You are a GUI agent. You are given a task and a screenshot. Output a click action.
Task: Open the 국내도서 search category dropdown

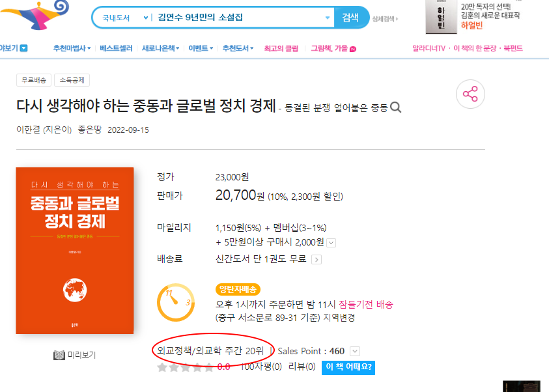pos(125,18)
